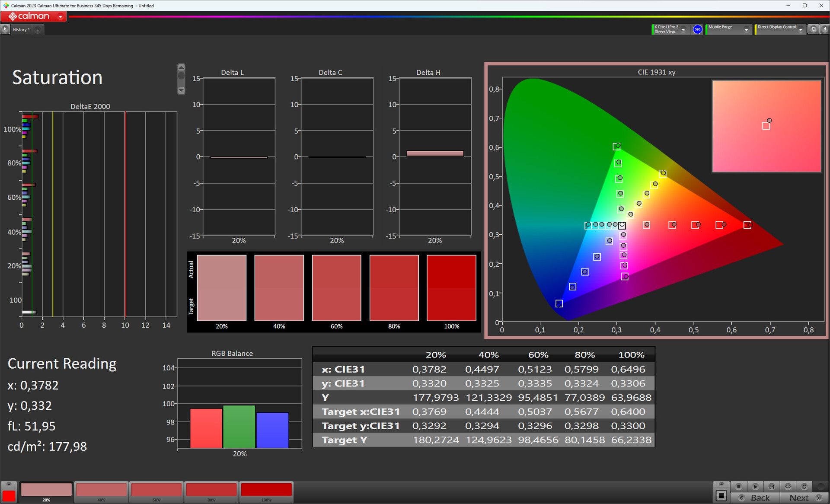This screenshot has height=504, width=830.
Task: Open the Calman main menu logo
Action: pos(29,16)
